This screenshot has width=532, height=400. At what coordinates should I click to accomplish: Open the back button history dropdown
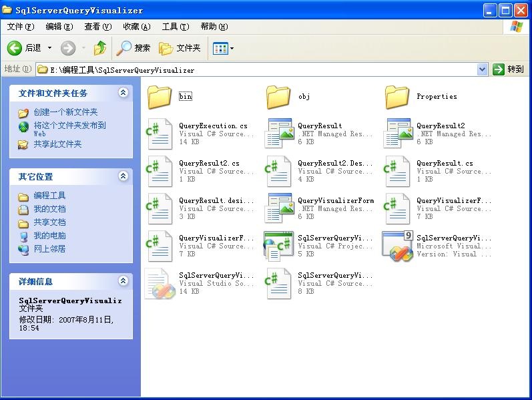click(x=49, y=48)
